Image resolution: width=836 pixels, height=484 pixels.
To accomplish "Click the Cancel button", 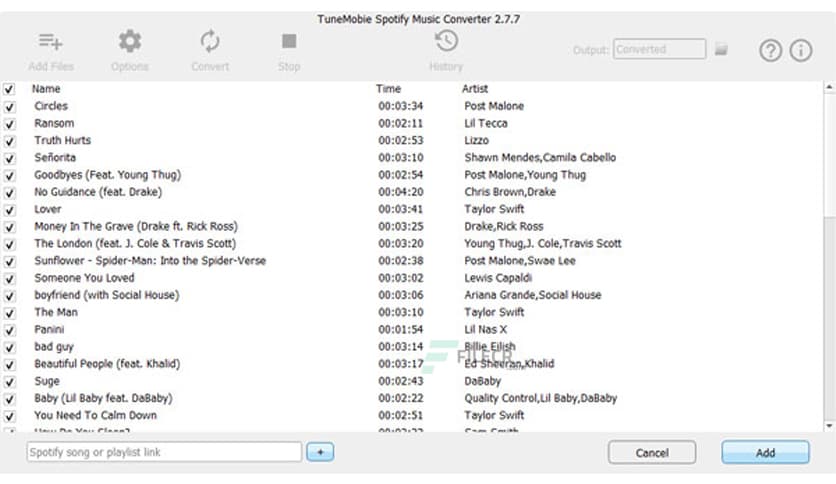I will coord(652,453).
